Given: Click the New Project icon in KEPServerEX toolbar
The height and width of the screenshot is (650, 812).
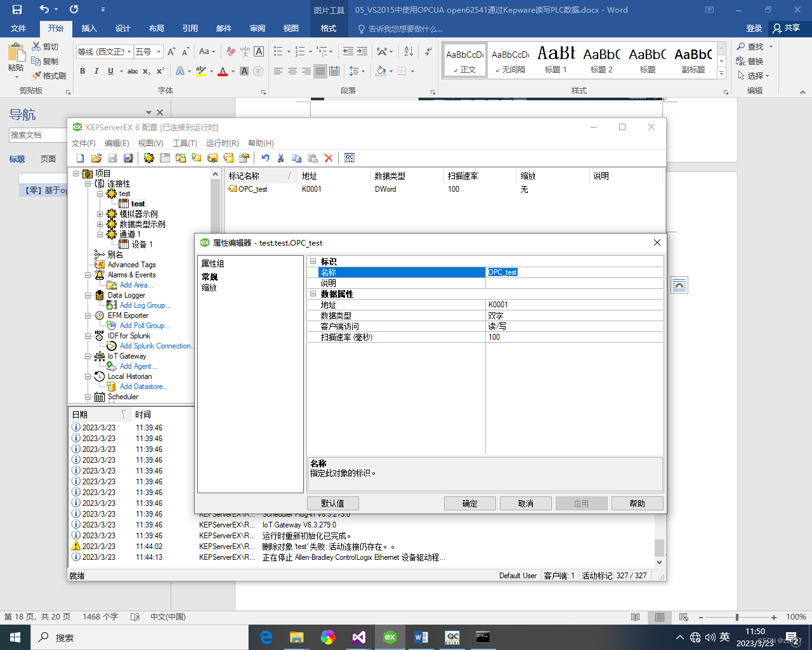Looking at the screenshot, I should [x=80, y=158].
